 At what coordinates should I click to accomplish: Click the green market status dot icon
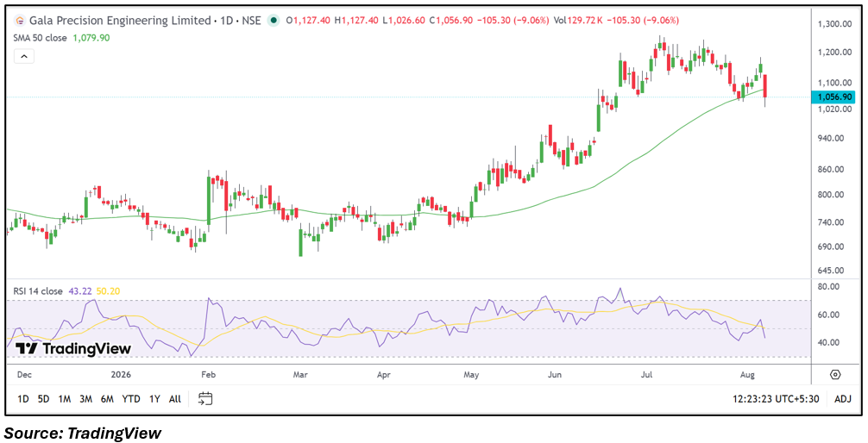[x=273, y=21]
